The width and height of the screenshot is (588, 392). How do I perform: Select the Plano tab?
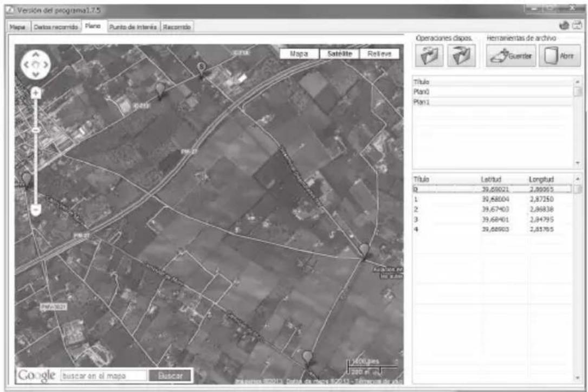tap(93, 26)
